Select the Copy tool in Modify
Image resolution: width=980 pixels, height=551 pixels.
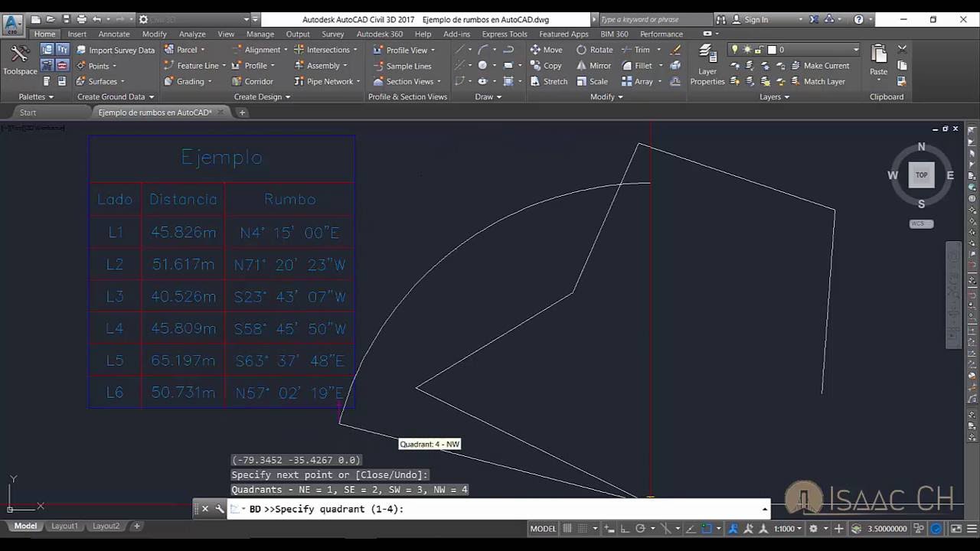[546, 66]
